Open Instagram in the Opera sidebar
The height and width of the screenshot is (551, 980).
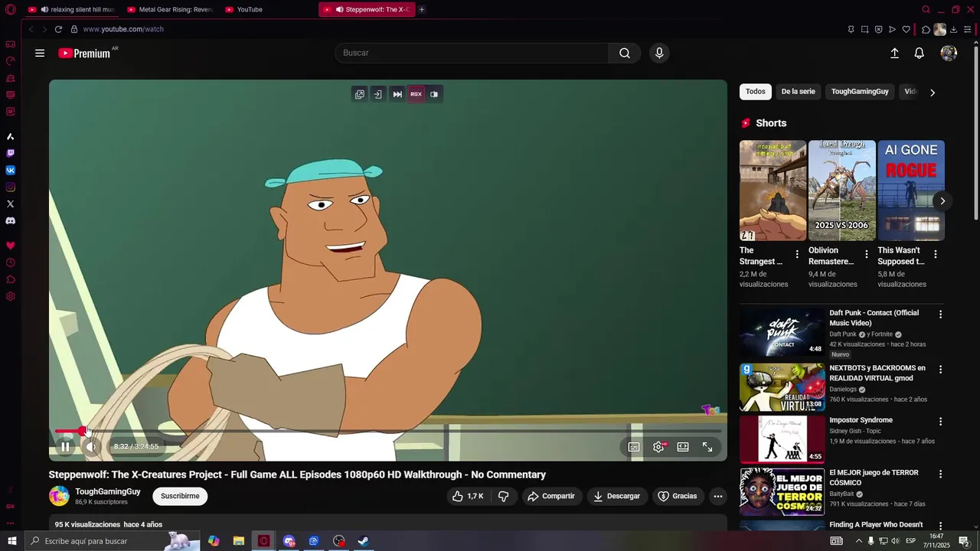click(x=11, y=187)
